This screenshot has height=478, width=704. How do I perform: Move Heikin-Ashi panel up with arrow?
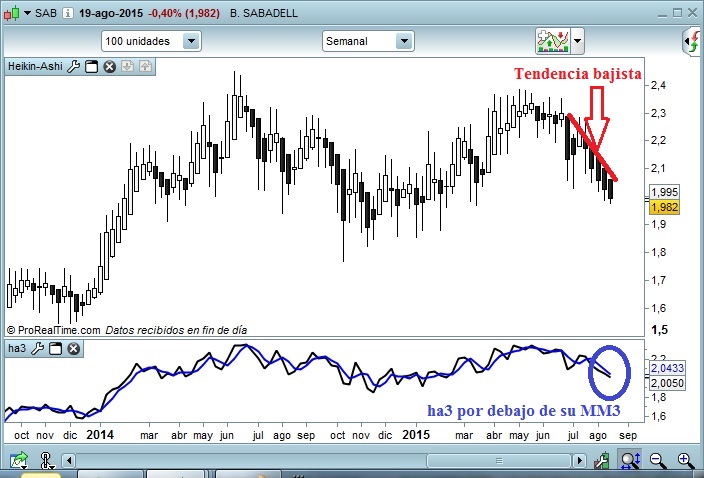[x=145, y=66]
